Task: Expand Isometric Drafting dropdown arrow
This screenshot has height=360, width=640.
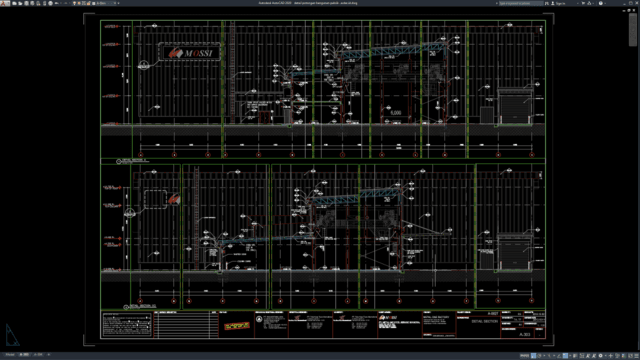Action: click(x=554, y=356)
